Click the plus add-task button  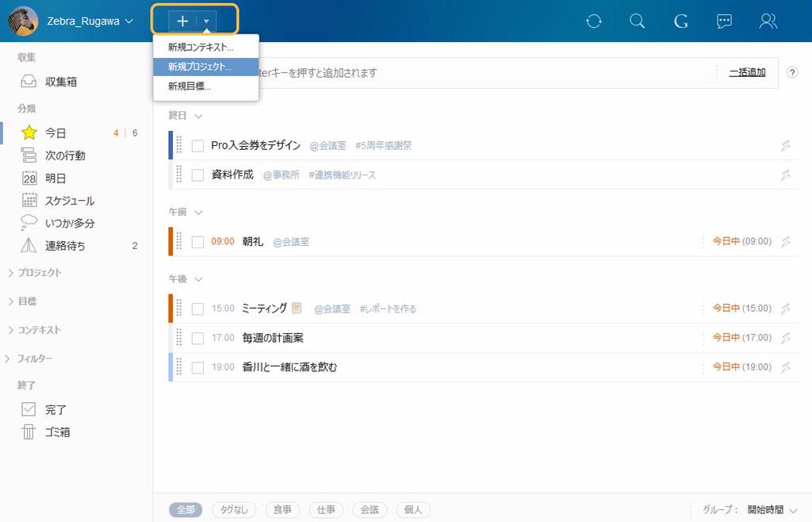[x=182, y=21]
